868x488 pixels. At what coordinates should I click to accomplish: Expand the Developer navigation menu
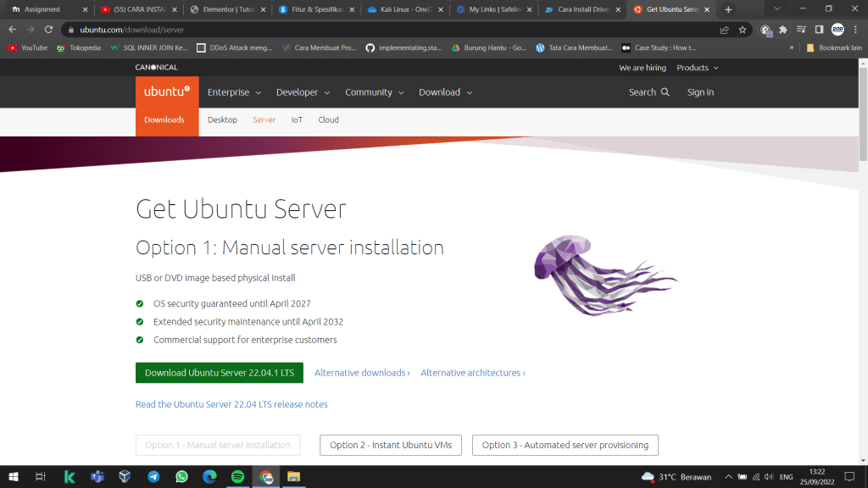click(303, 92)
